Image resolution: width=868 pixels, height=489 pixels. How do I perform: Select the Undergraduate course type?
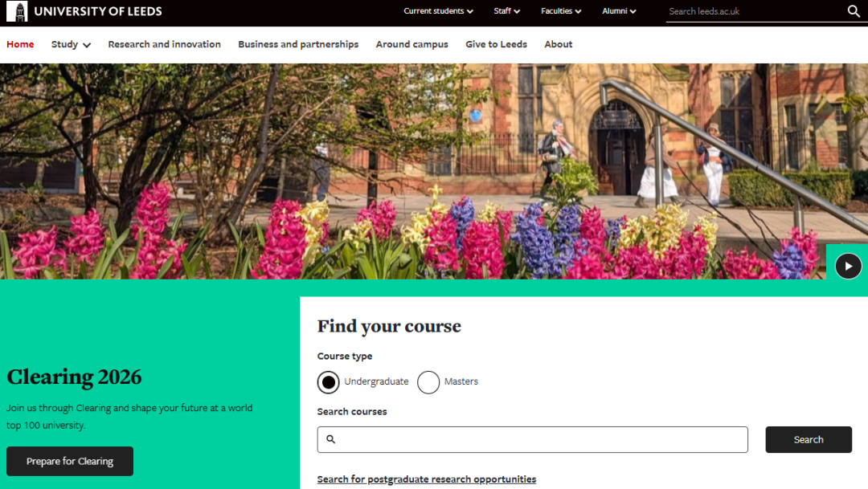pyautogui.click(x=328, y=382)
